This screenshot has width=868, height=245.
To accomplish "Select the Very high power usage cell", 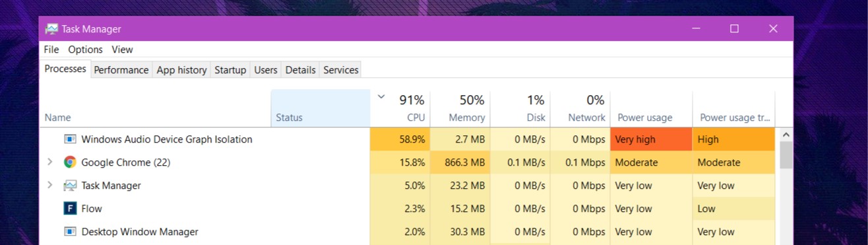I will (652, 139).
